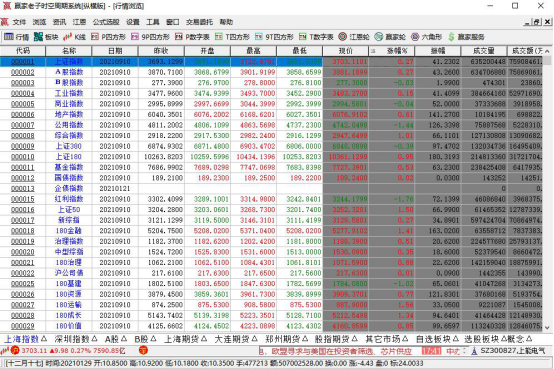Sort by the 涨幅% column header
The height and width of the screenshot is (369, 554).
click(x=391, y=51)
